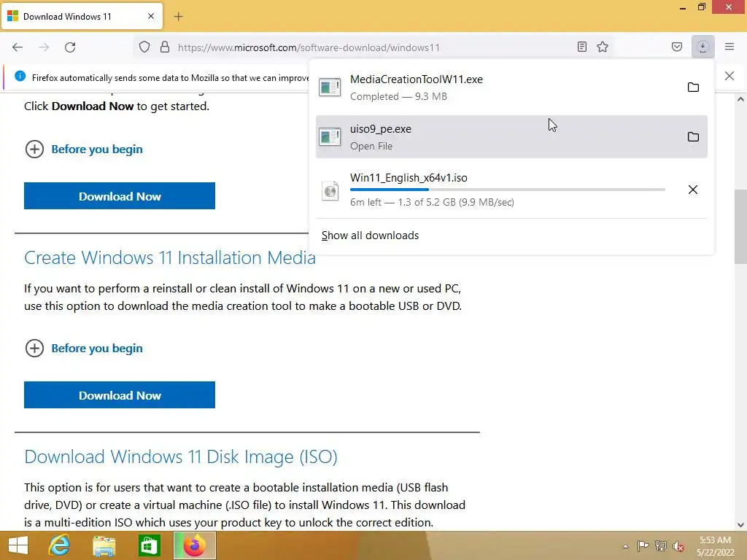
Task: Click the page vertical scrollbar thumb
Action: 740,226
